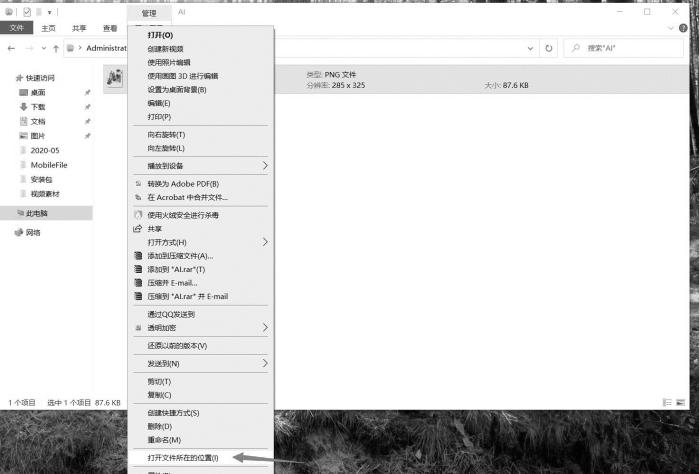Open the 文件 ribbon tab
699x474 pixels.
[16, 28]
